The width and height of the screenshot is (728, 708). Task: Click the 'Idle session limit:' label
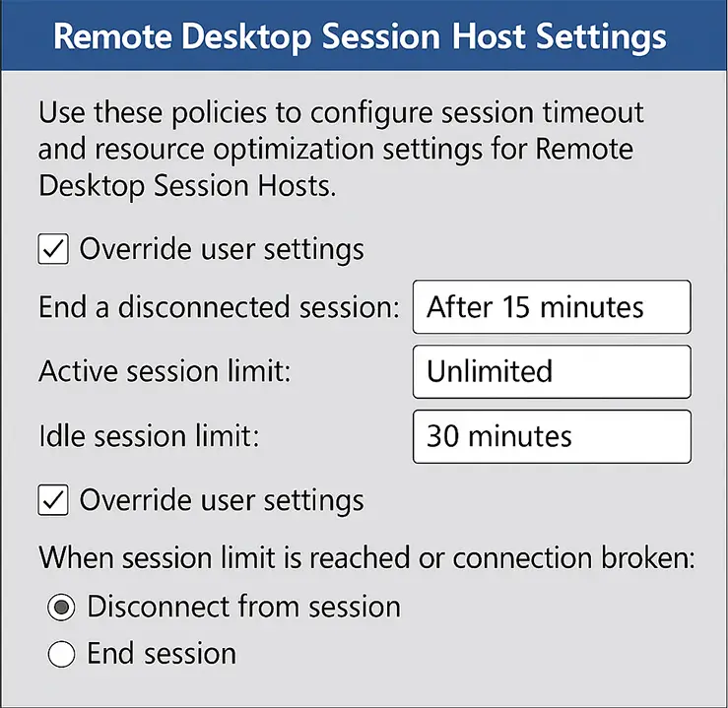click(x=148, y=435)
